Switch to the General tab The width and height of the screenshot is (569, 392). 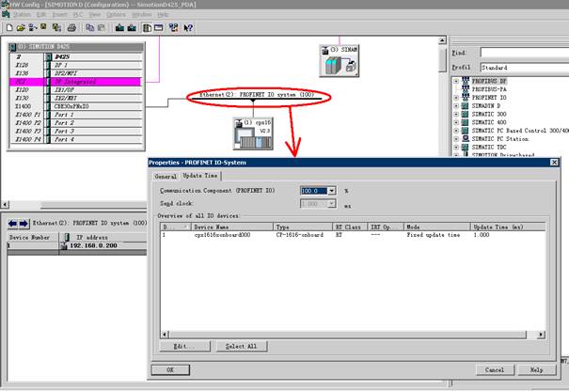click(166, 176)
